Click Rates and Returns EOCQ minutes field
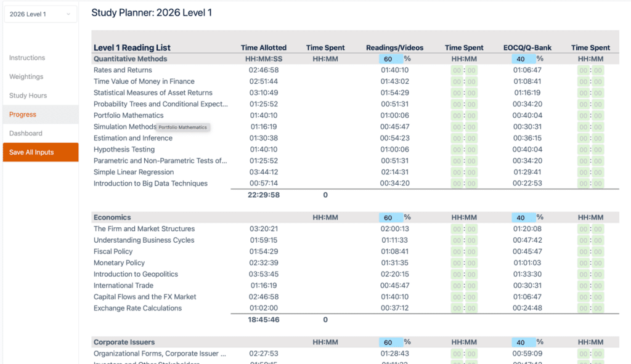 [598, 70]
